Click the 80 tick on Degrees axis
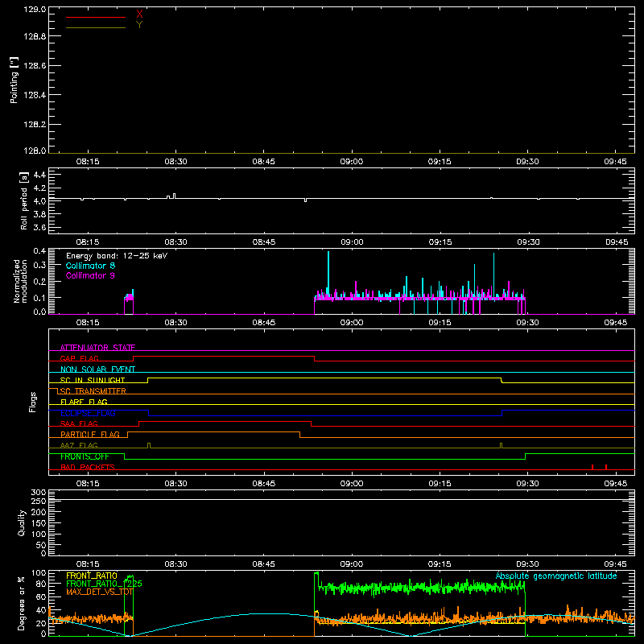 tap(41, 584)
